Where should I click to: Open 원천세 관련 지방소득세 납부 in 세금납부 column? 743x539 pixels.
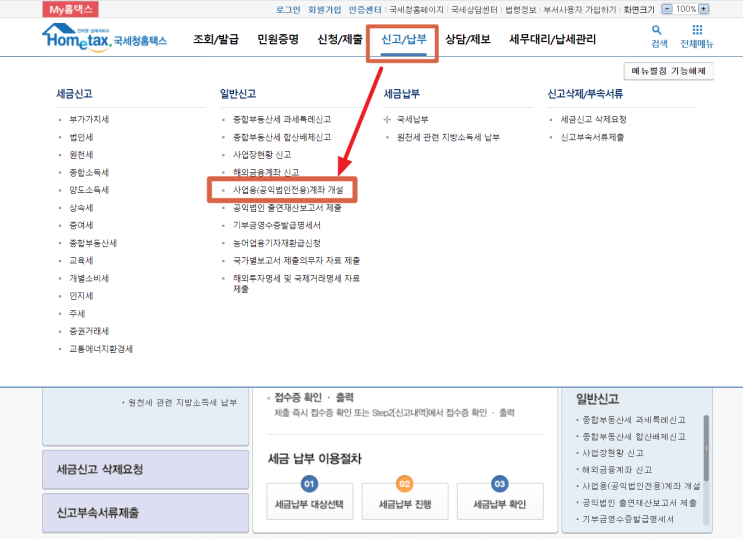pos(448,137)
